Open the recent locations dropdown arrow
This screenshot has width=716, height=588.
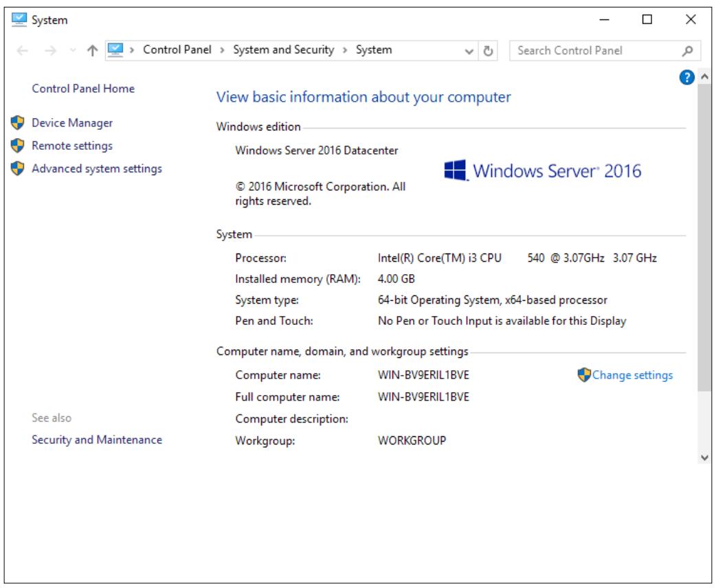tap(73, 50)
